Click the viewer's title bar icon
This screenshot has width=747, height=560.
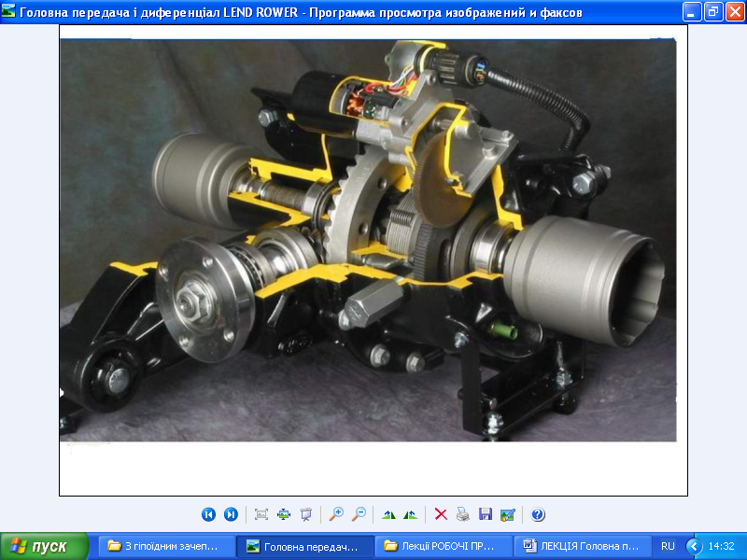coord(8,11)
